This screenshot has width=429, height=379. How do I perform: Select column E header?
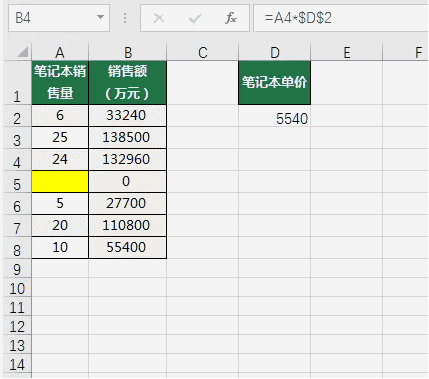click(x=347, y=52)
